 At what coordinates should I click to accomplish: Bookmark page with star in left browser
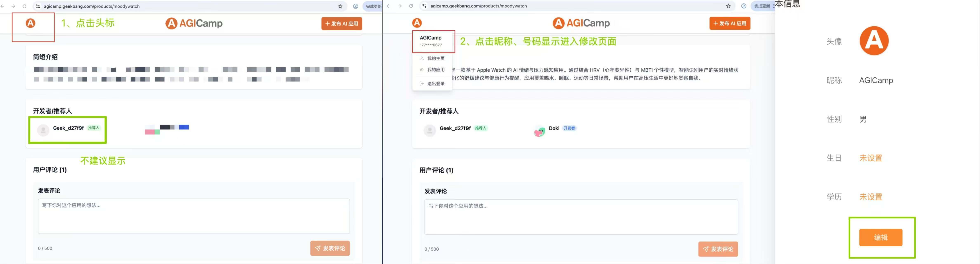coord(340,6)
